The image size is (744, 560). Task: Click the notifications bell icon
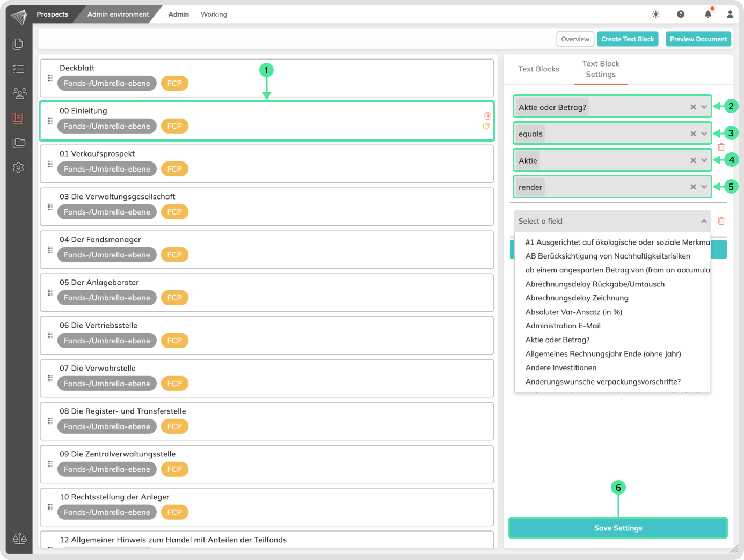click(708, 14)
